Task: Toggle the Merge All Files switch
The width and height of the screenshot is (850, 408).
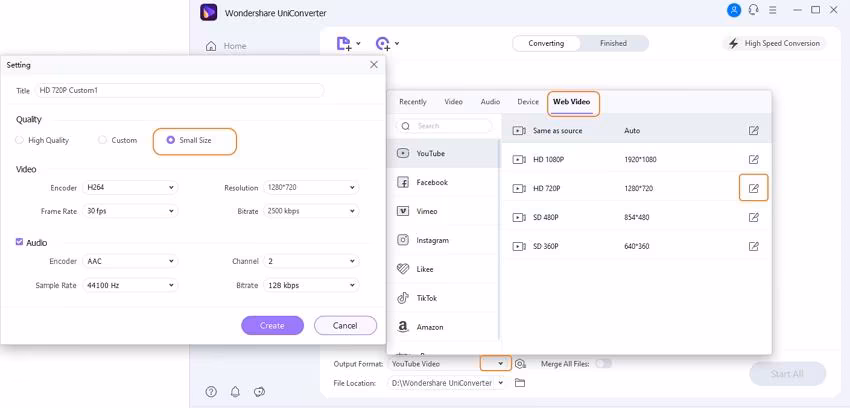Action: pos(603,364)
